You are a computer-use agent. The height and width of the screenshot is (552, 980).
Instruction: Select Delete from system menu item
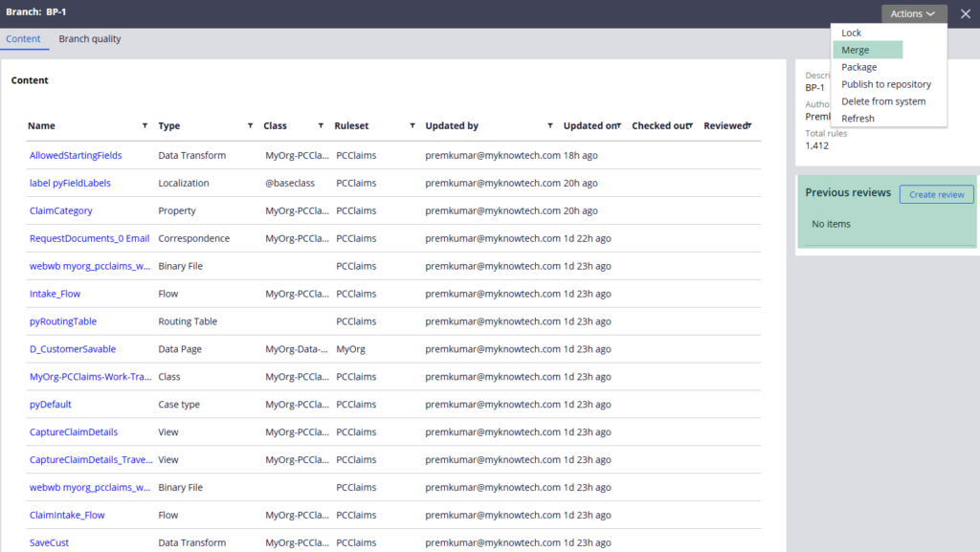[x=883, y=101]
